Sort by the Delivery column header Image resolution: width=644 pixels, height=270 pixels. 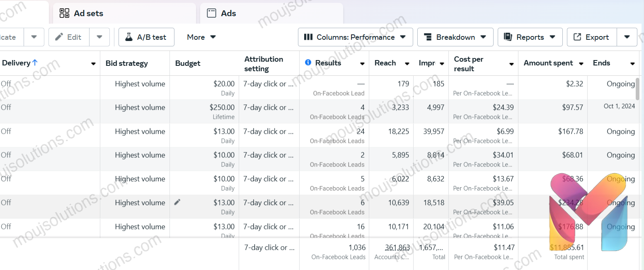[x=16, y=63]
